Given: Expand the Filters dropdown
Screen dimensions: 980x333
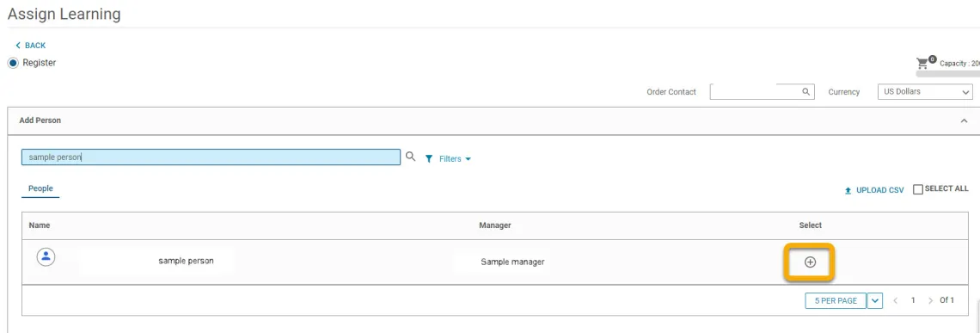Looking at the screenshot, I should click(455, 159).
